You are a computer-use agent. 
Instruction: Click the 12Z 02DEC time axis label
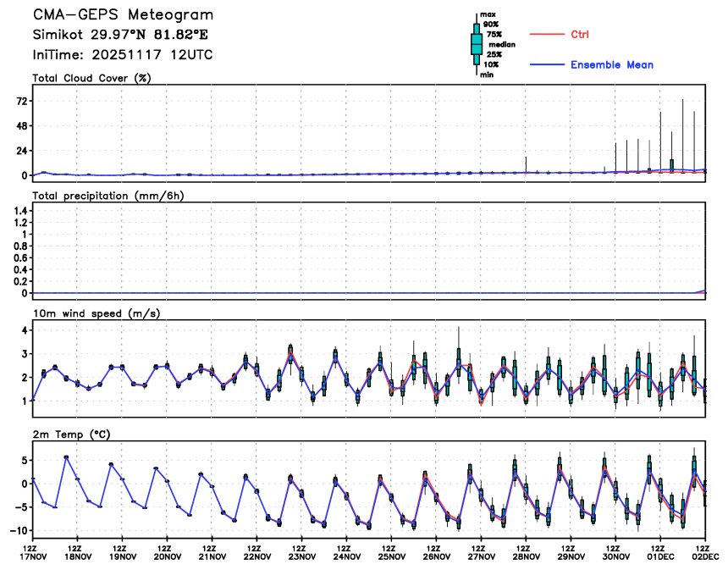coord(705,552)
